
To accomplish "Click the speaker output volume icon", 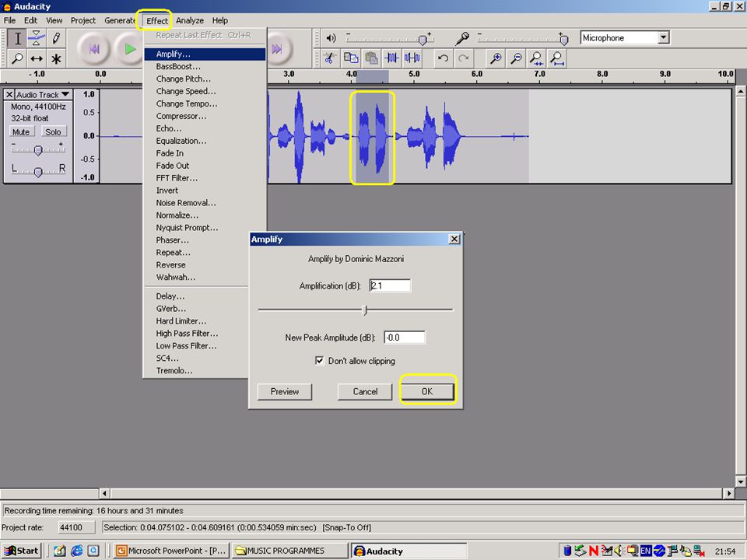I will (331, 38).
